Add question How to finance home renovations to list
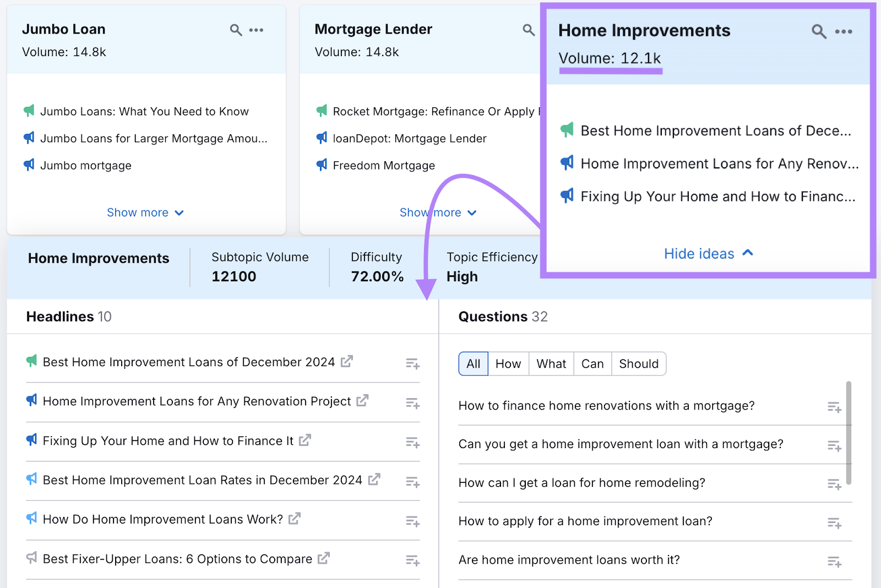 click(834, 407)
